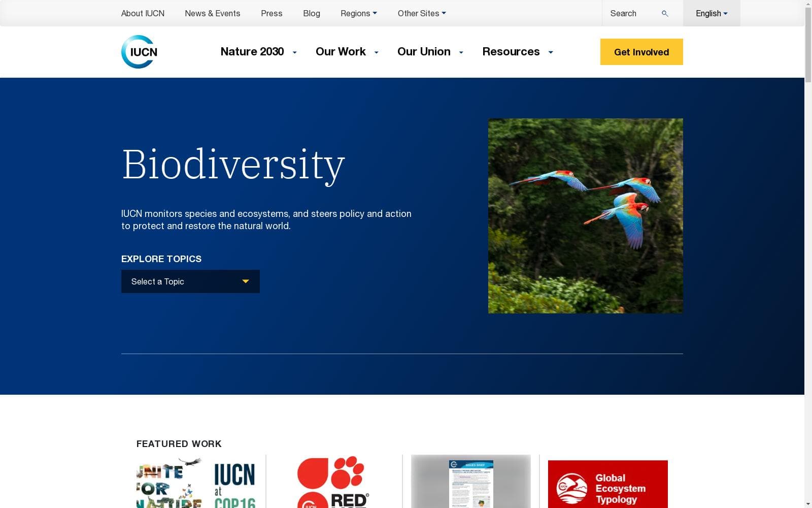Click the IUCN logo

tap(139, 52)
